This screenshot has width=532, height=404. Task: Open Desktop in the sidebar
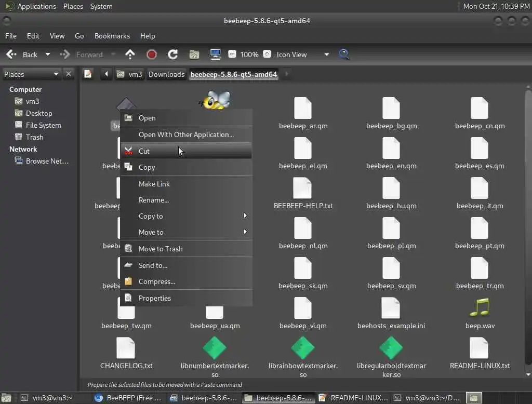[38, 113]
